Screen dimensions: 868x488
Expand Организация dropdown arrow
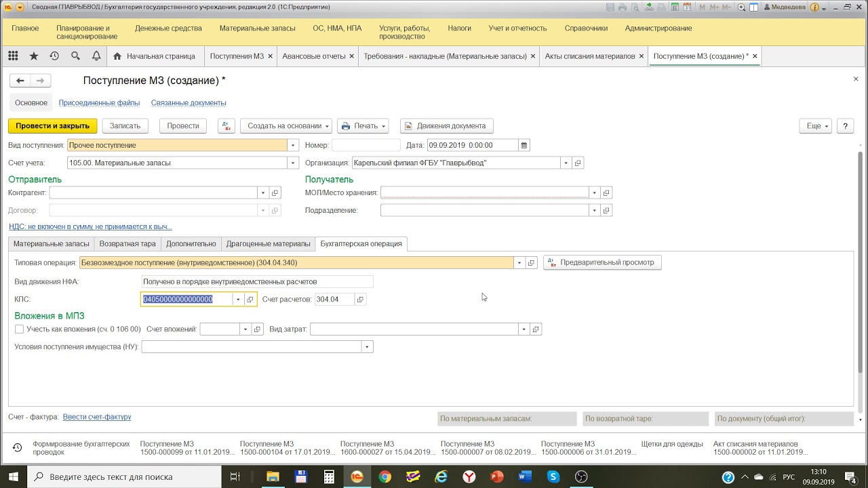[x=566, y=163]
